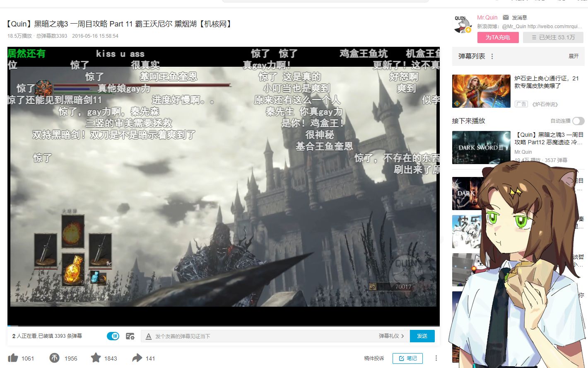Click the coin count 1956
Image resolution: width=588 pixels, height=368 pixels.
click(x=71, y=358)
